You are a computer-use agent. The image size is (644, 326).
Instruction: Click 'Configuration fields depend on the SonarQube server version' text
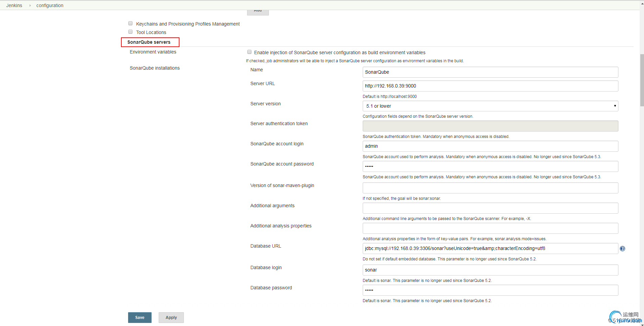coord(418,116)
